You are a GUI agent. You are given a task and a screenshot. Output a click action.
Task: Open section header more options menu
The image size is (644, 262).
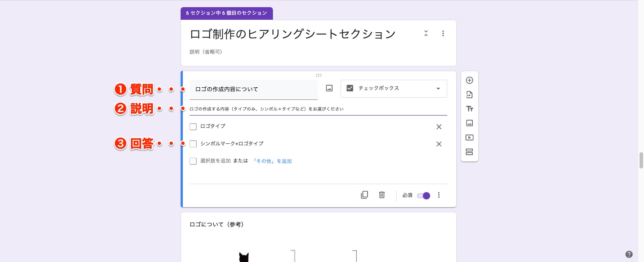(x=443, y=34)
